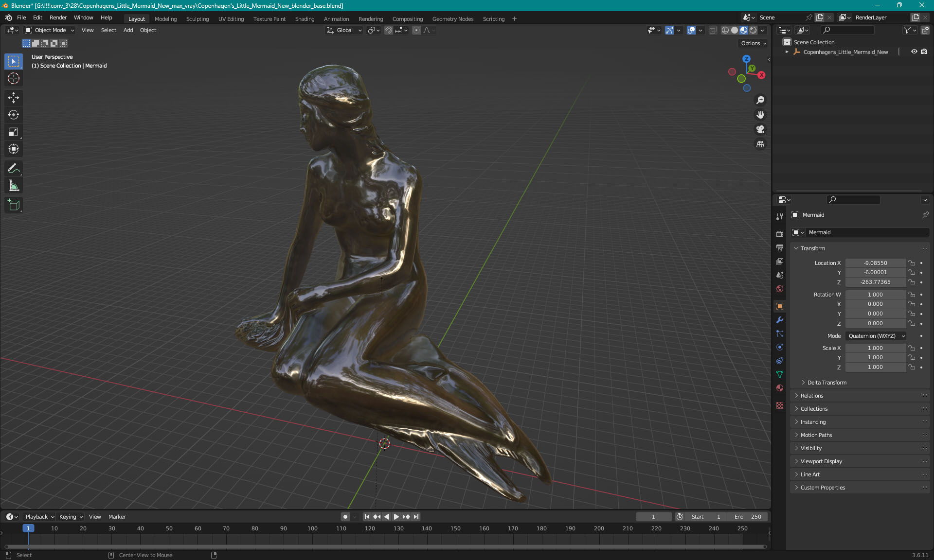Jump to end frame button
The height and width of the screenshot is (560, 934).
pyautogui.click(x=416, y=517)
